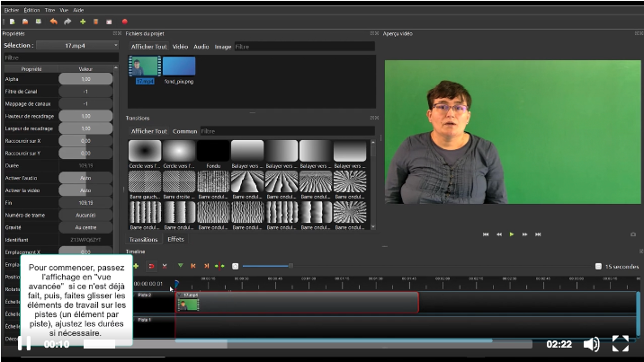The width and height of the screenshot is (644, 362).
Task: Open the Vue menu
Action: pos(64,10)
